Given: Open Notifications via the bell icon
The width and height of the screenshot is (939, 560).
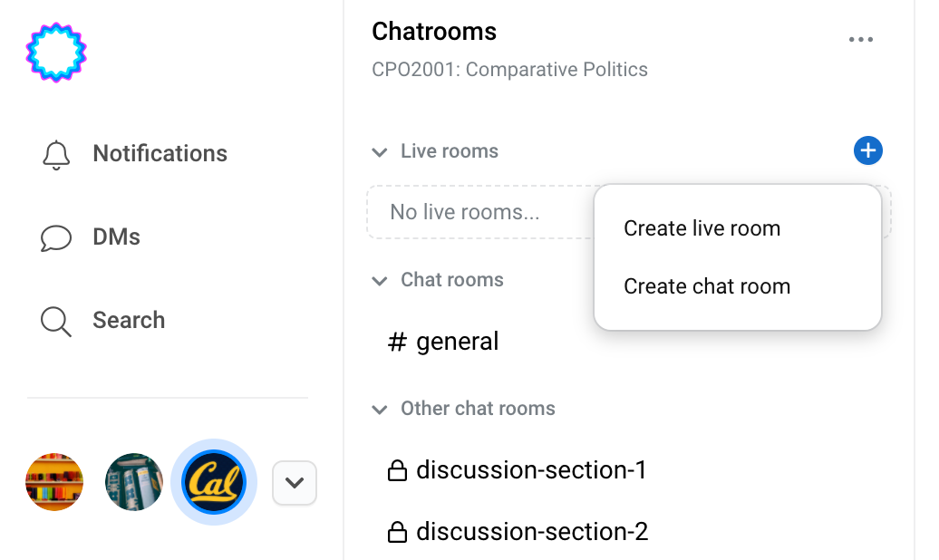Looking at the screenshot, I should coord(56,155).
